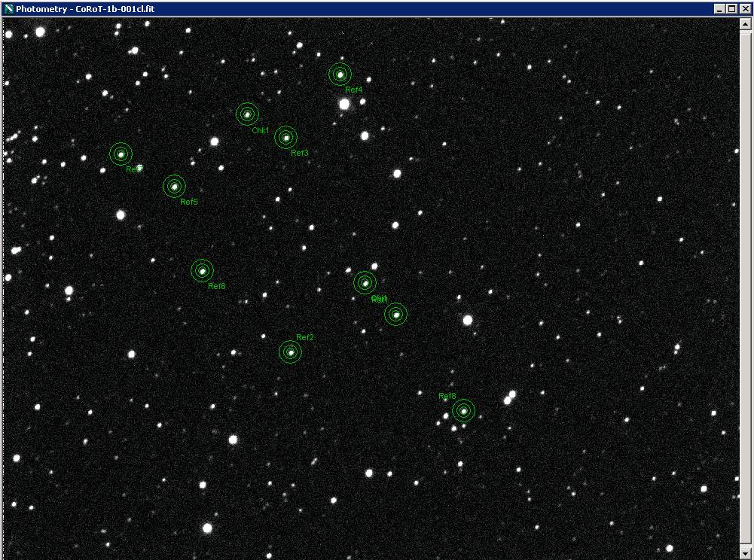Click the bright unmarked star just below Ref4
754x560 pixels.
[344, 105]
